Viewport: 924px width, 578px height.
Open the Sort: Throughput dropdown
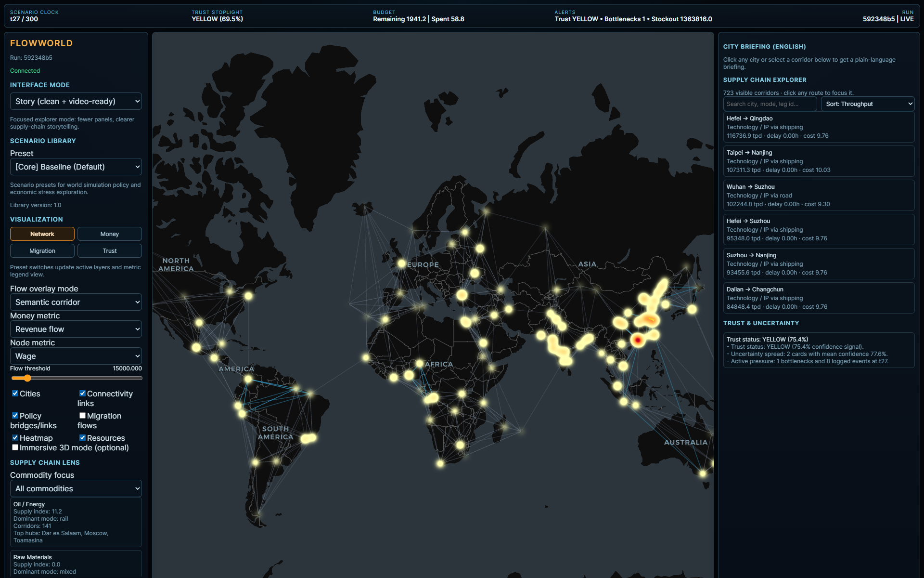coord(868,104)
